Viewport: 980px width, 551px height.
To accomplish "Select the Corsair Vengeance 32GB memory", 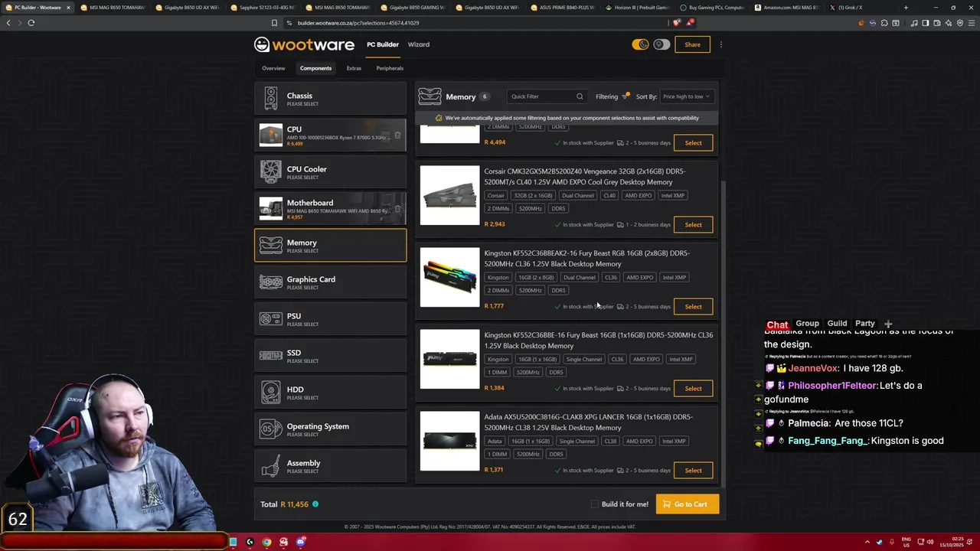I will (x=693, y=225).
